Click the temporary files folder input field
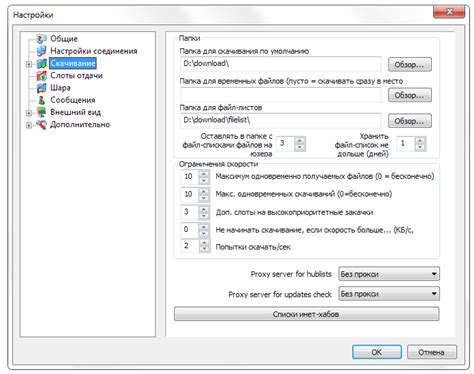Image resolution: width=474 pixels, height=374 pixels. coord(280,95)
